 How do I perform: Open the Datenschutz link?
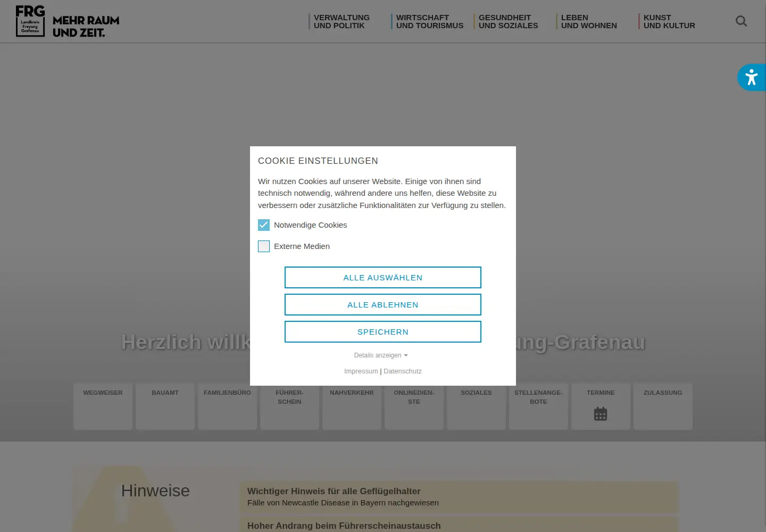tap(403, 371)
